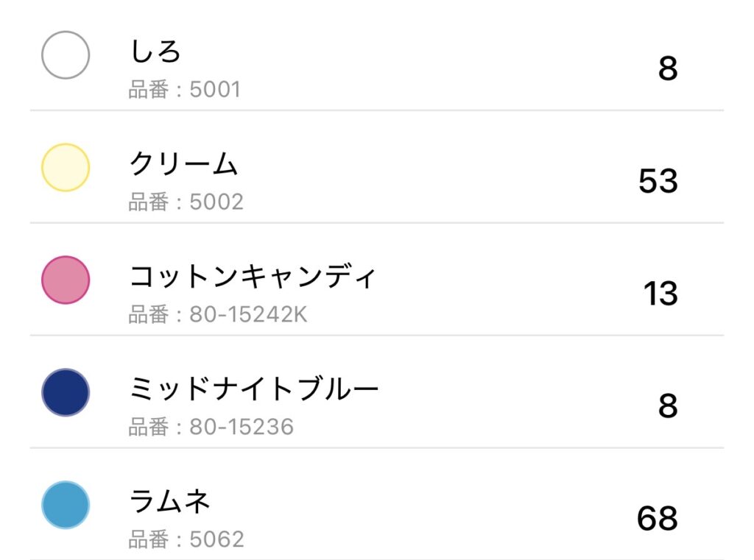Click the quantity 8 for しろ

point(667,69)
